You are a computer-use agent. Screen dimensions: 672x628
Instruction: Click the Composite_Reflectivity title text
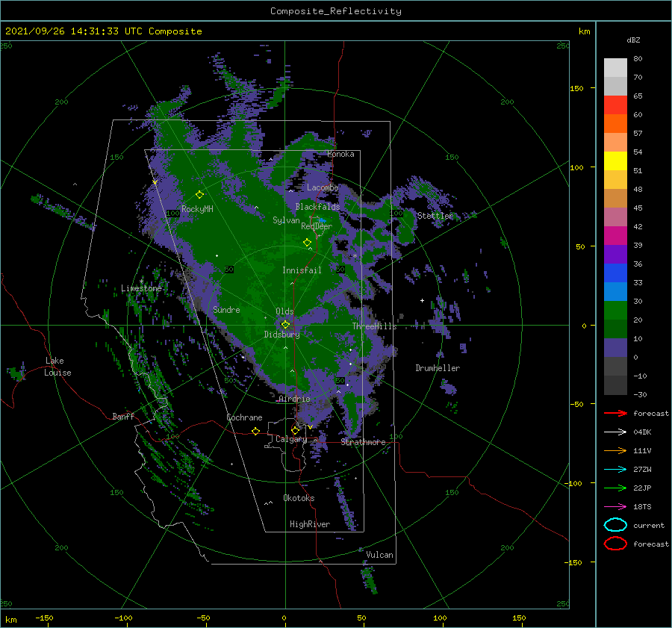336,11
